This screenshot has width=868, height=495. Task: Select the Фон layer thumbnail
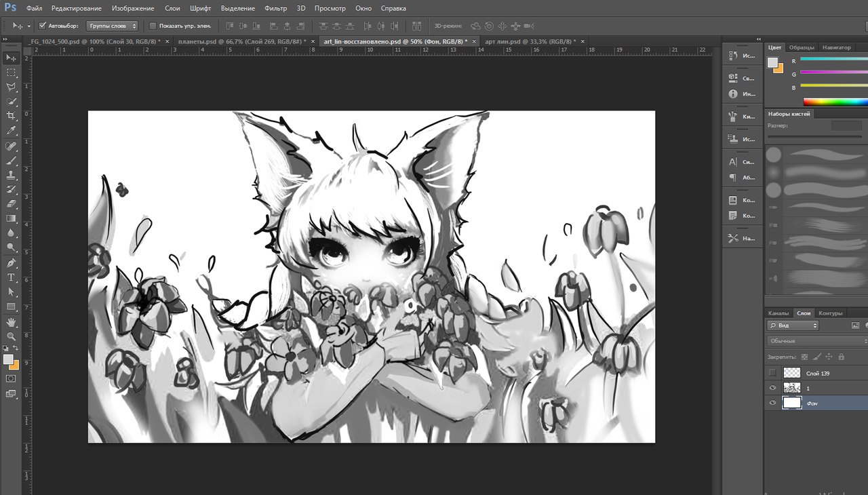pyautogui.click(x=792, y=403)
